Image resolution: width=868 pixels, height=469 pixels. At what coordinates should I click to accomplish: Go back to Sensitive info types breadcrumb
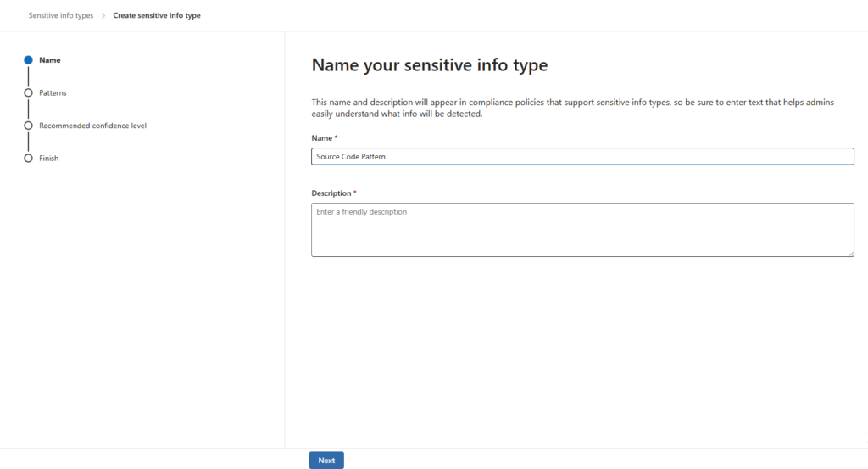[60, 15]
